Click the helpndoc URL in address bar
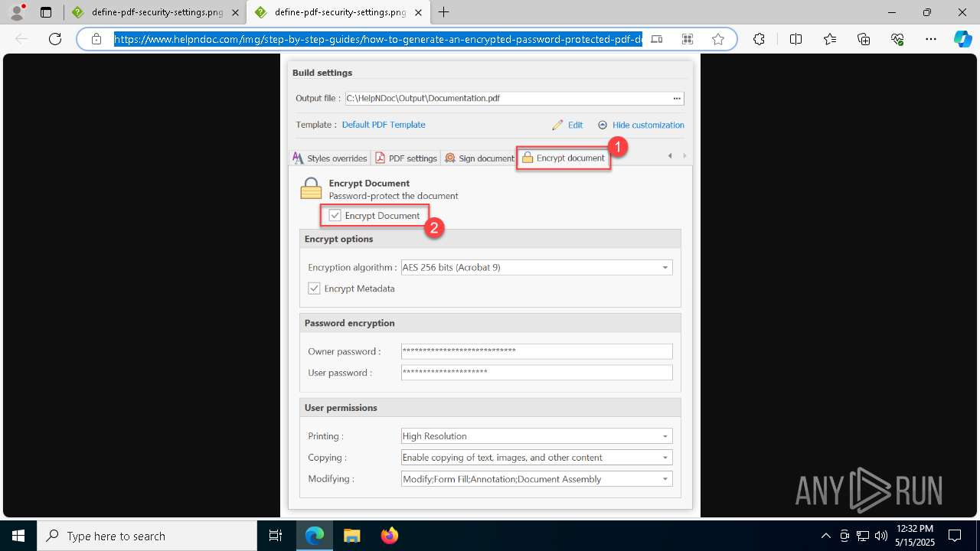 click(x=378, y=39)
